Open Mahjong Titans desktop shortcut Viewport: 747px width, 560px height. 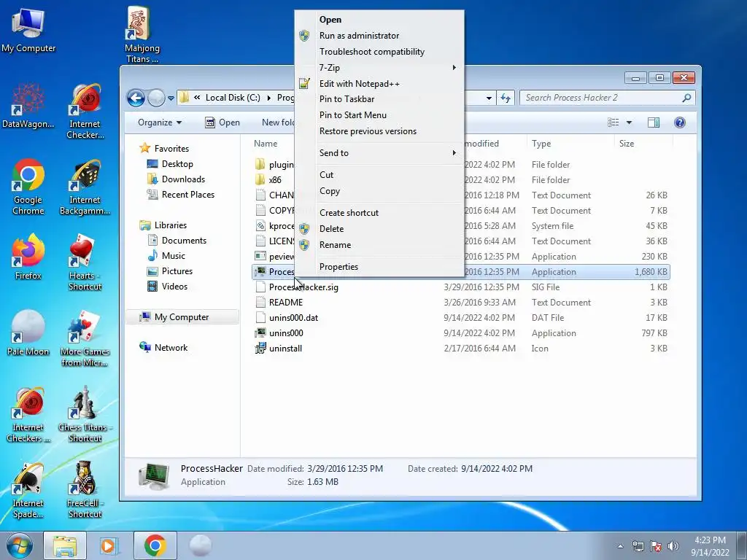(142, 35)
